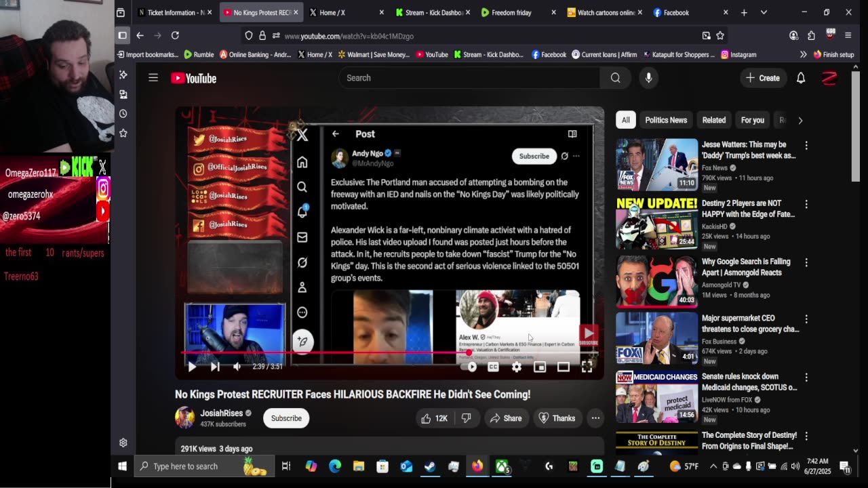The height and width of the screenshot is (488, 868).
Task: Open options for Major supermarket CEO video
Action: tap(806, 319)
